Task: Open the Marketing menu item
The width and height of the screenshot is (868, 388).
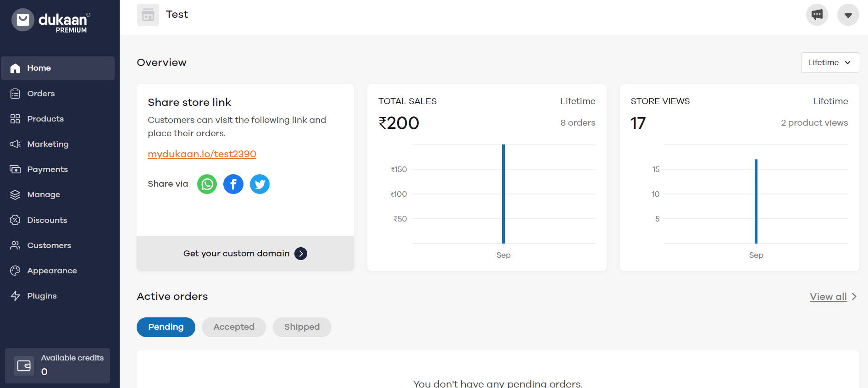Action: (x=58, y=144)
